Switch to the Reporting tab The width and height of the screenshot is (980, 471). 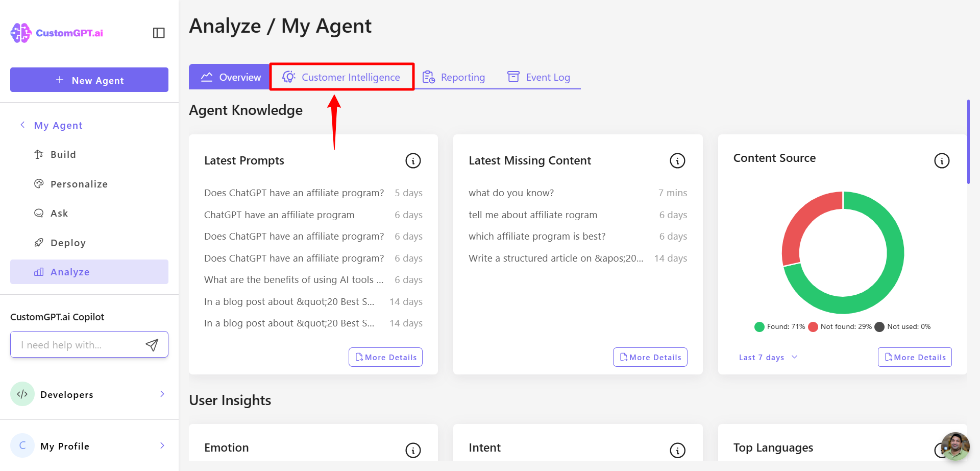coord(454,77)
